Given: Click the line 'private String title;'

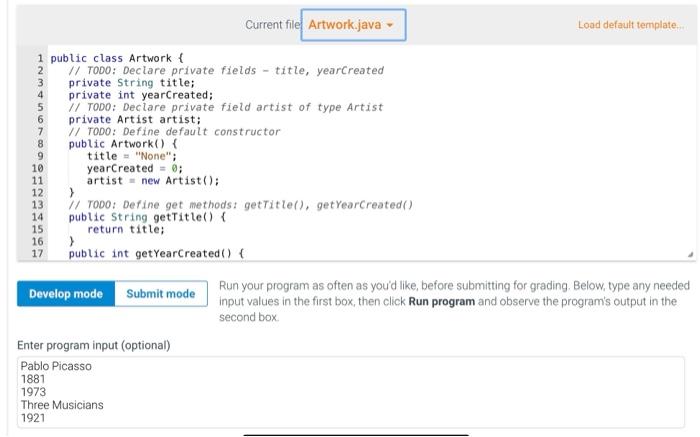Looking at the screenshot, I should (132, 83).
